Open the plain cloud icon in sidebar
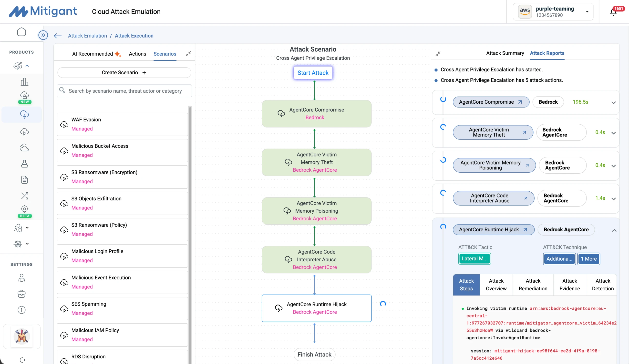This screenshot has width=629, height=364. click(24, 148)
